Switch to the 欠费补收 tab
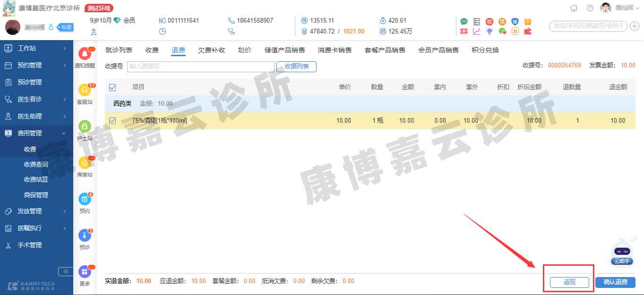This screenshot has height=295, width=644. click(x=211, y=50)
